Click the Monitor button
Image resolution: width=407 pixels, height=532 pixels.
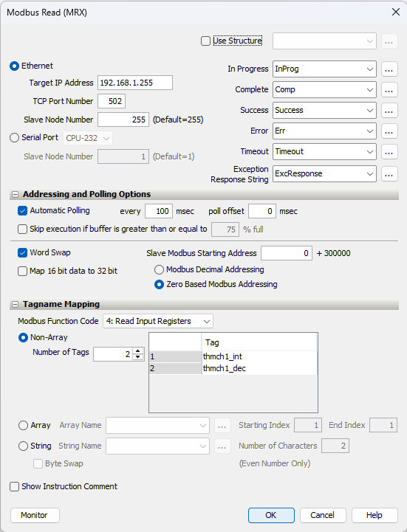click(35, 515)
